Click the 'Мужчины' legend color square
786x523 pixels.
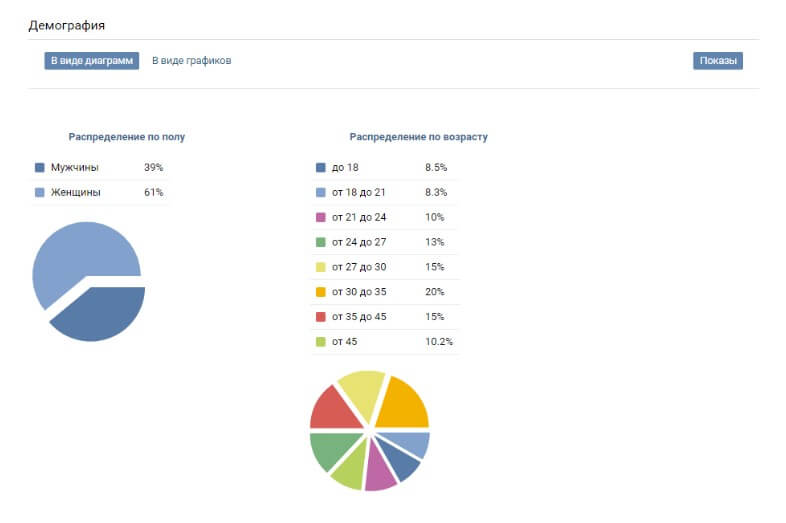pos(40,168)
